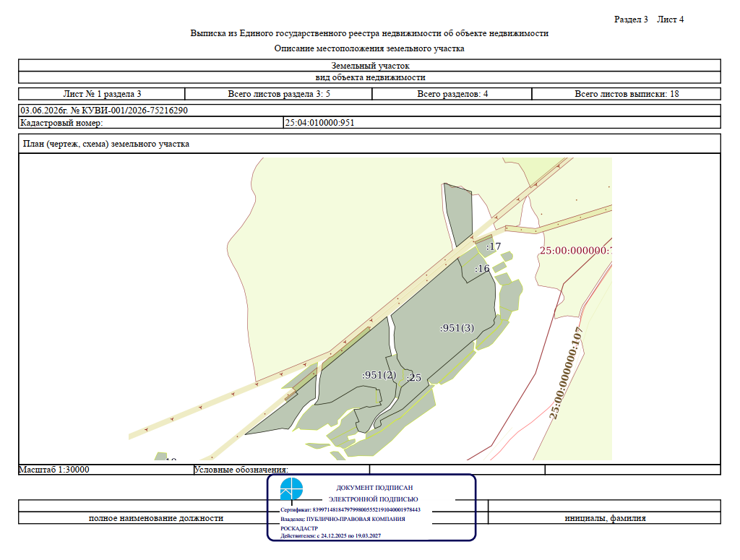Click the :951(2) parcel label on the map
Screen dimensions: 740x560
(x=379, y=375)
